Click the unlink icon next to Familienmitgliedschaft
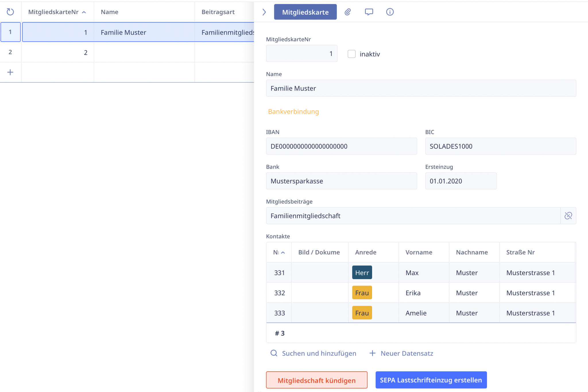Image resolution: width=588 pixels, height=392 pixels. 568,216
